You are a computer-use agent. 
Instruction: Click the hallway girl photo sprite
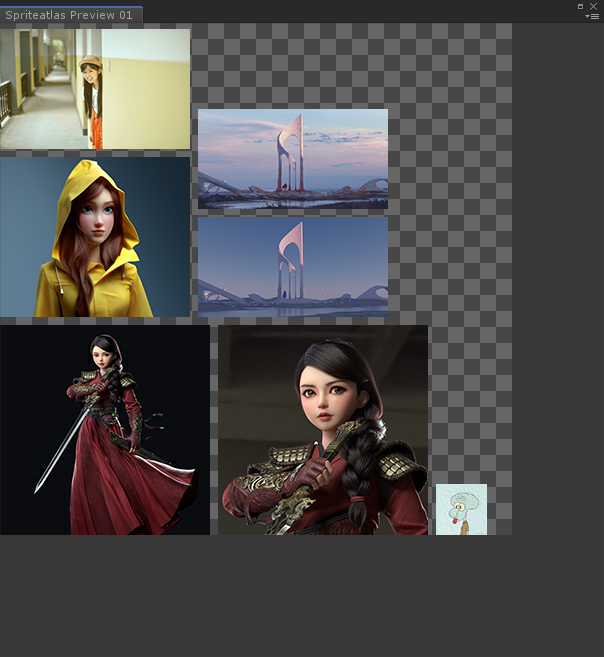pos(95,89)
